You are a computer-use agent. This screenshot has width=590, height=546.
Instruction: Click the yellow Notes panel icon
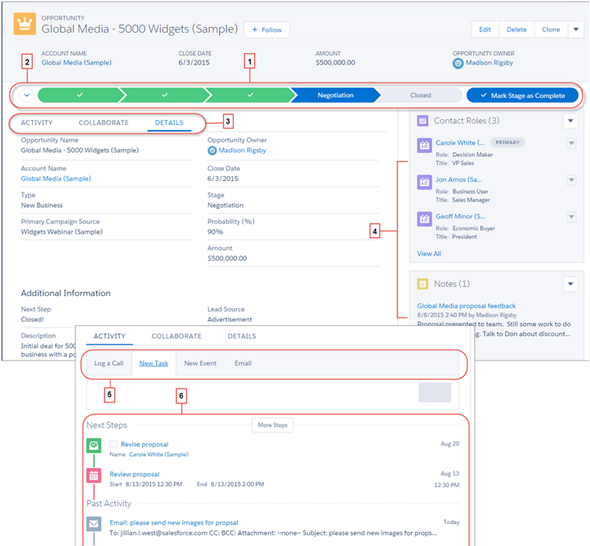click(423, 284)
